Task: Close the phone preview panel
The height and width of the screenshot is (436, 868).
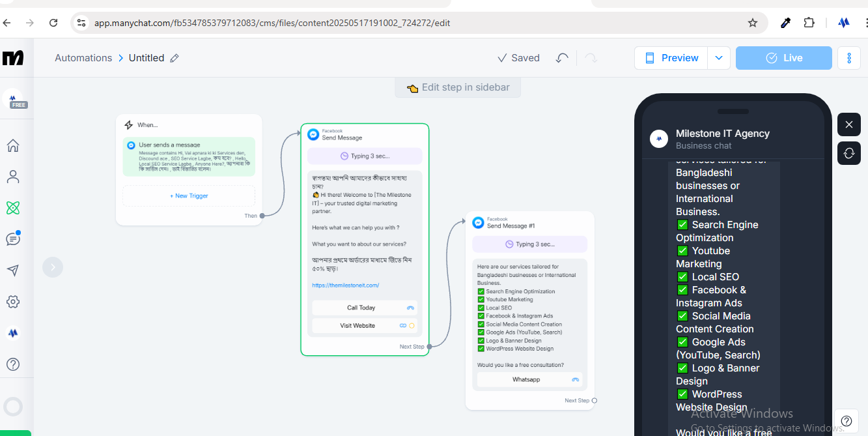Action: pos(849,124)
